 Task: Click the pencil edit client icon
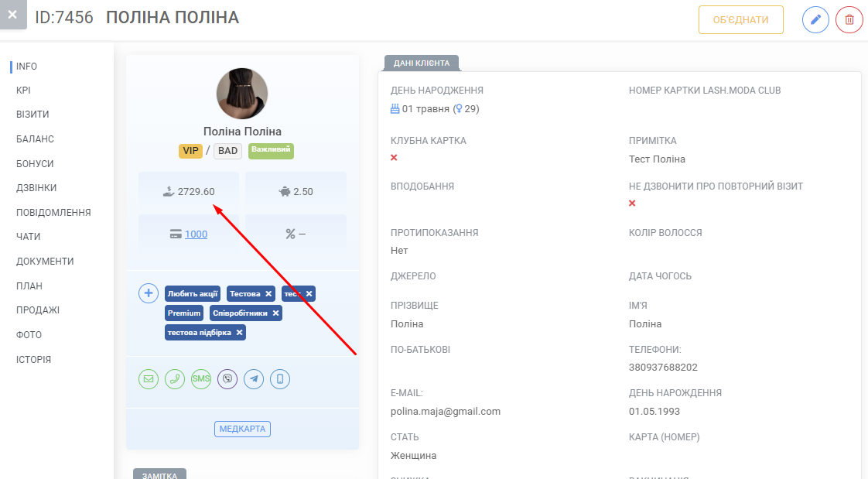(815, 20)
